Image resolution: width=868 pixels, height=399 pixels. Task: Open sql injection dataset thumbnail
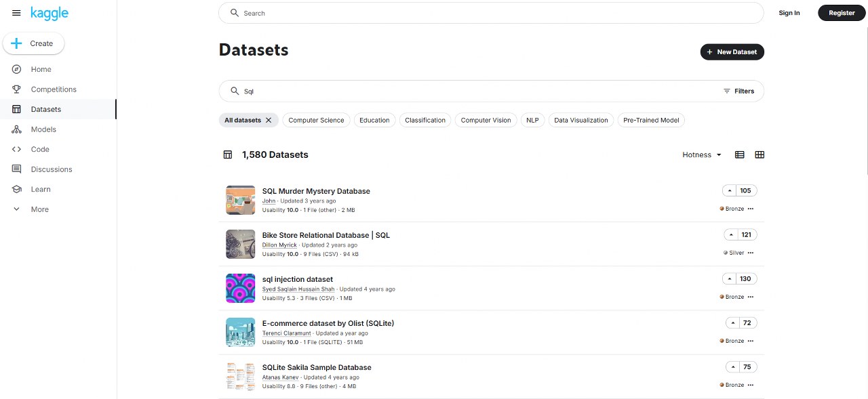tap(240, 288)
